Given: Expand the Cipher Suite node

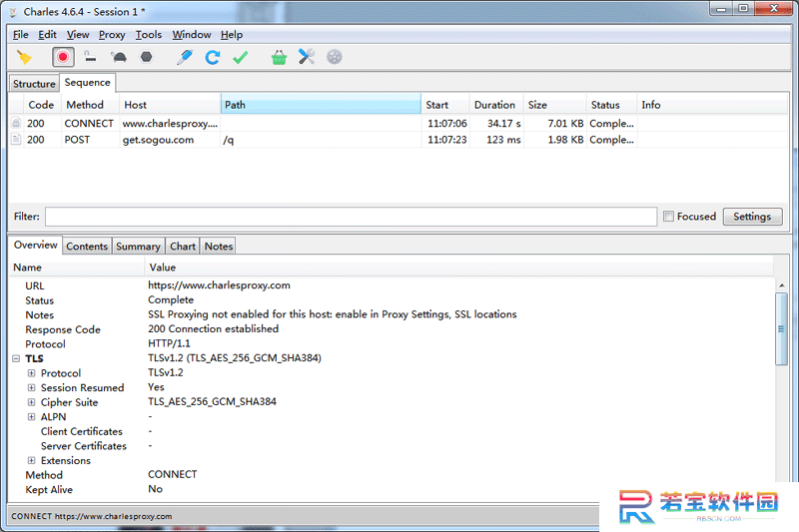Looking at the screenshot, I should click(x=32, y=402).
